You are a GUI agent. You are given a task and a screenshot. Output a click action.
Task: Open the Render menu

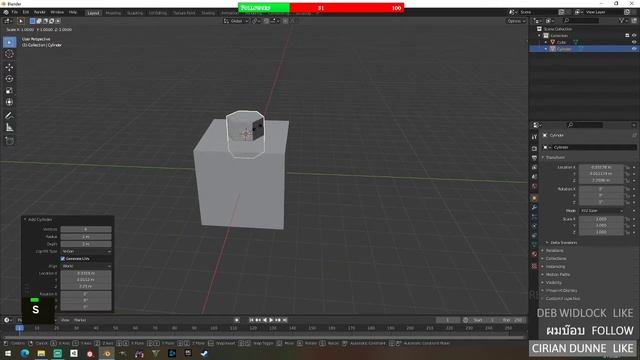(40, 12)
